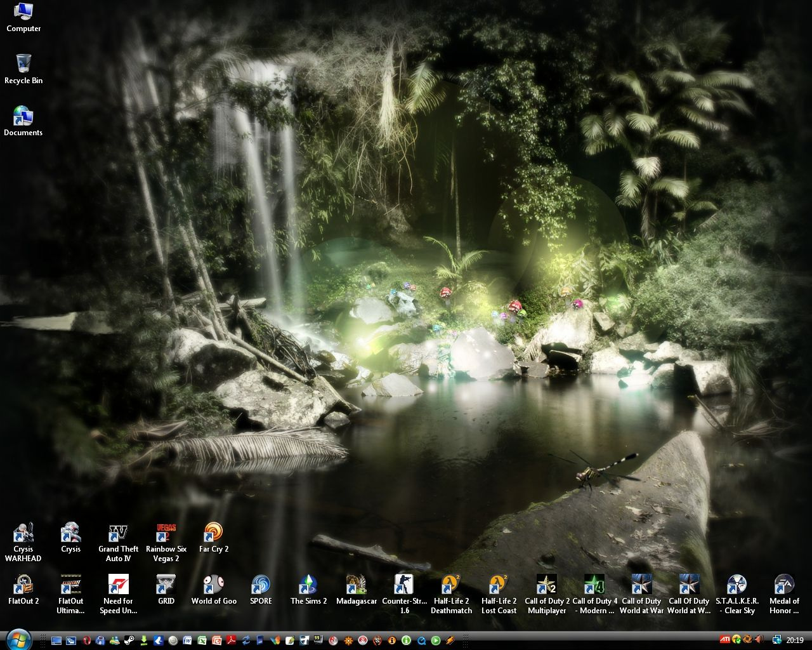
Task: Select the FlatOut Ultimate Carnage shortcut
Action: 71,595
